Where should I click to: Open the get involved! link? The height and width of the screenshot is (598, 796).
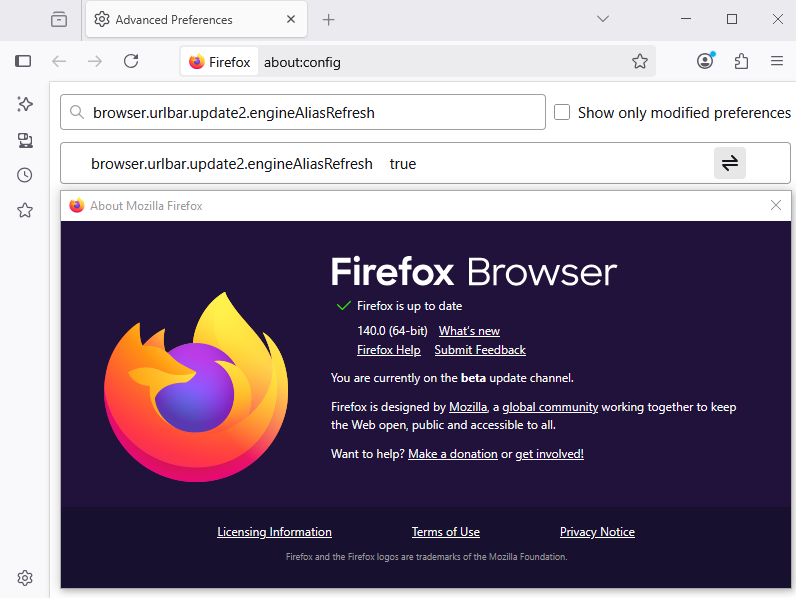point(549,454)
